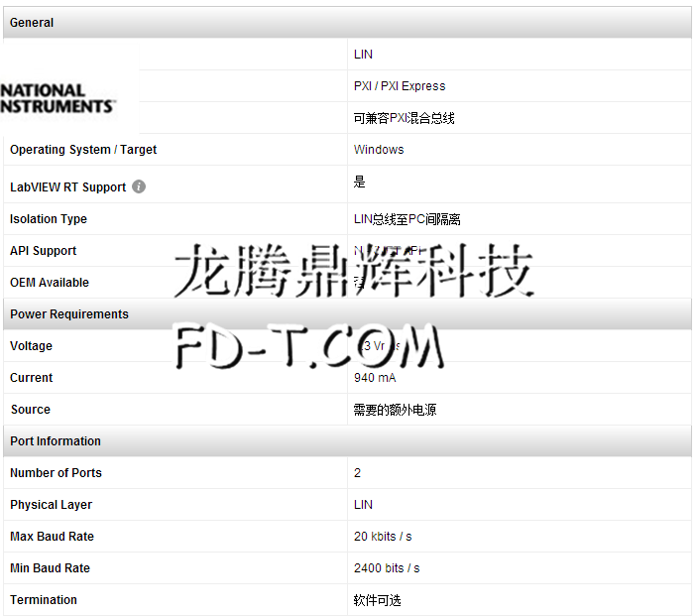Screen dimensions: 698x616
Task: Click the Voltage label
Action: 31,346
